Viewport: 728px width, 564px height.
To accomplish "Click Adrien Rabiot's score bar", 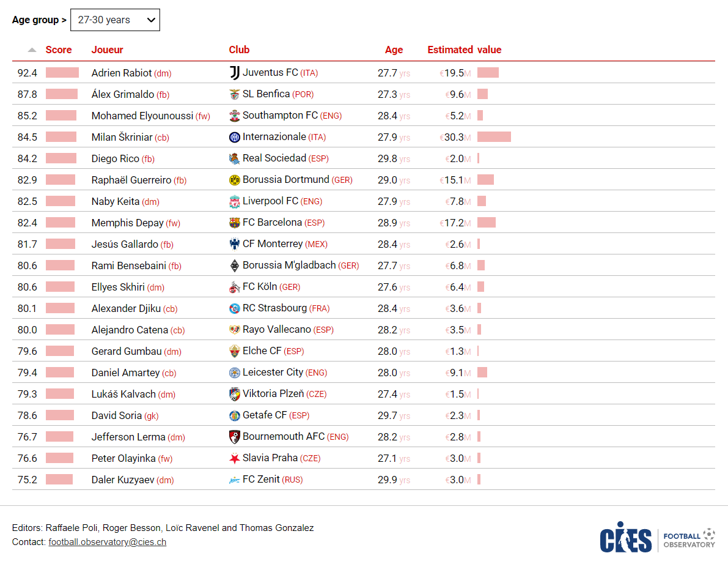I will click(62, 73).
